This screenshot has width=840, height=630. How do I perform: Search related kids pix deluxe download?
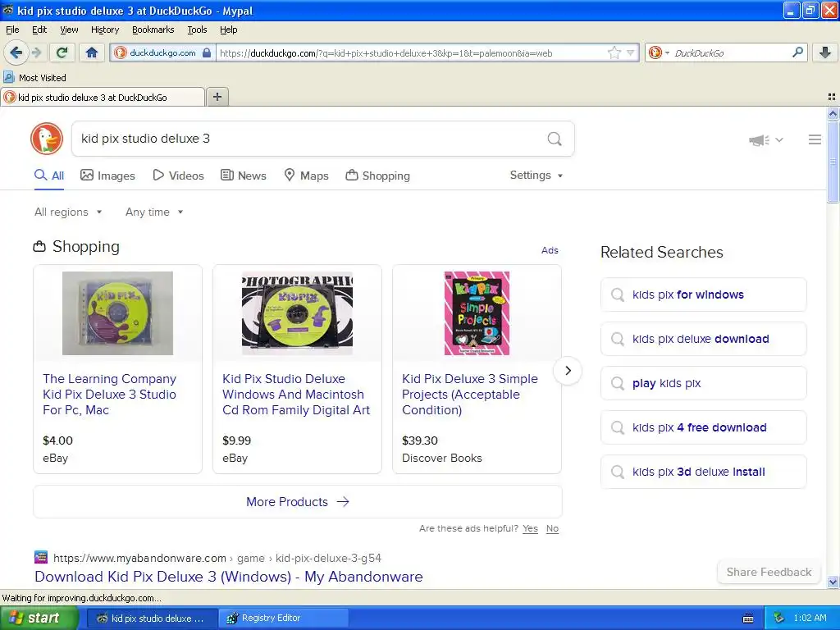click(703, 339)
